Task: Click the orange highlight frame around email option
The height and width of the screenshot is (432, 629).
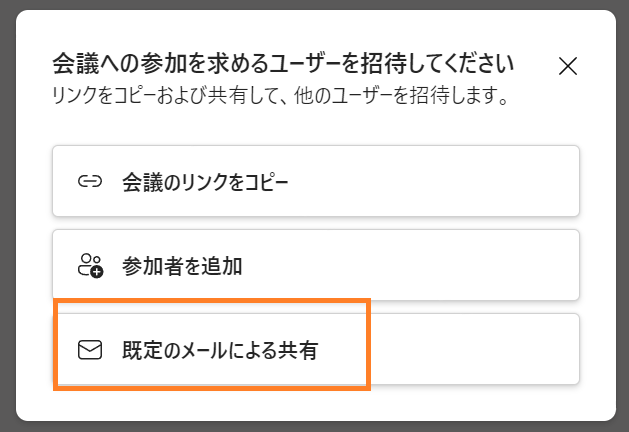Action: [212, 300]
